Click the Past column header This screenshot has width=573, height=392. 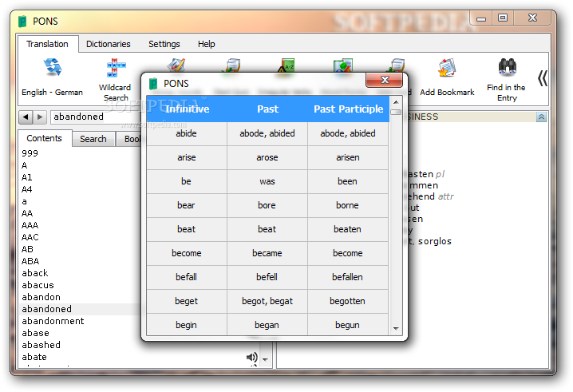tap(267, 109)
